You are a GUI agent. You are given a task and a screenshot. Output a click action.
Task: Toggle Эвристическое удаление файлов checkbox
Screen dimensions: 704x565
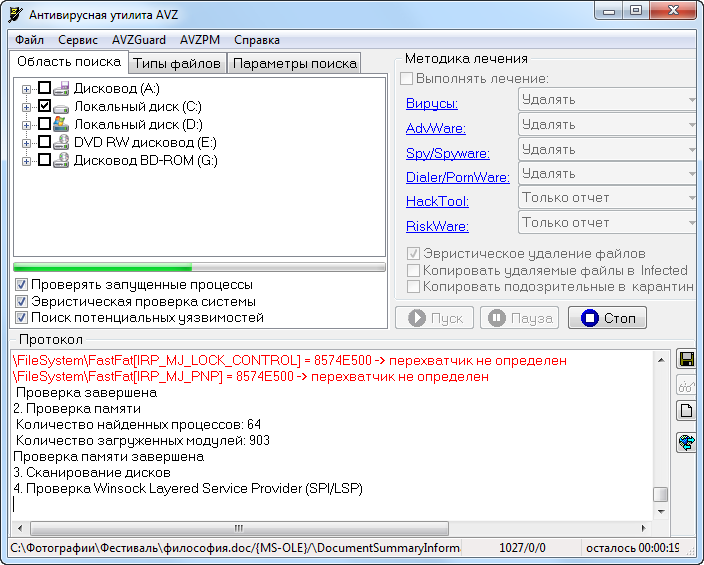tap(413, 254)
